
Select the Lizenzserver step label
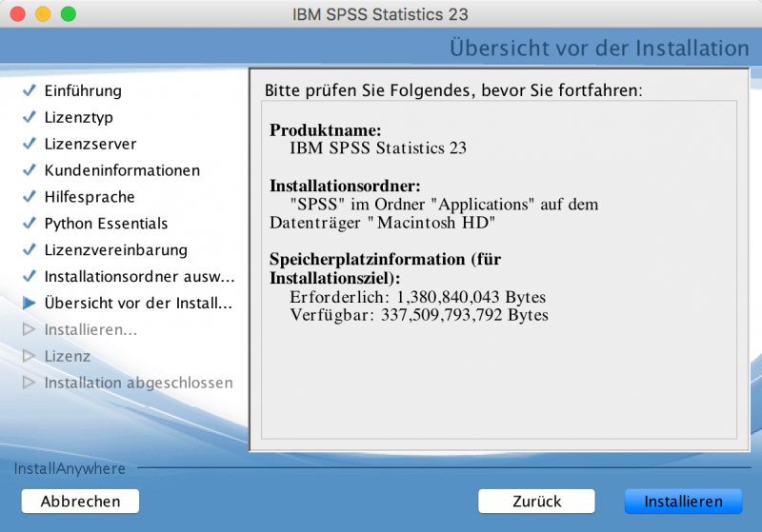pos(90,144)
